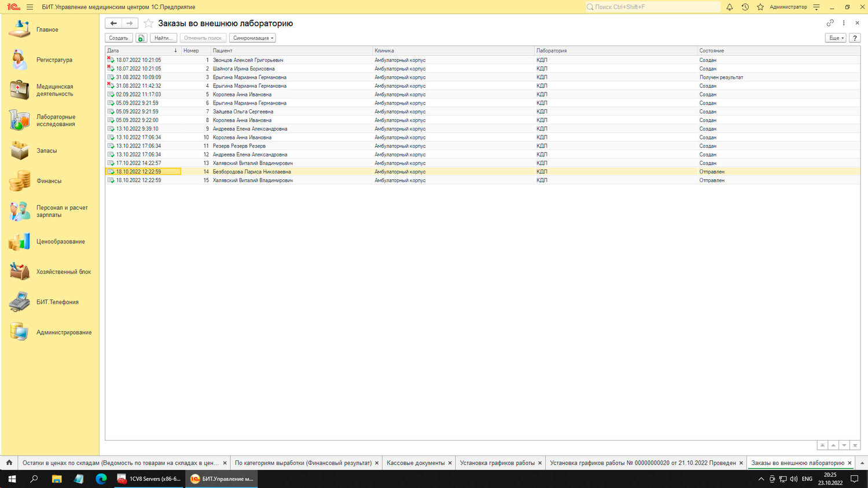Jump to list beginning arrow button

(x=822, y=445)
